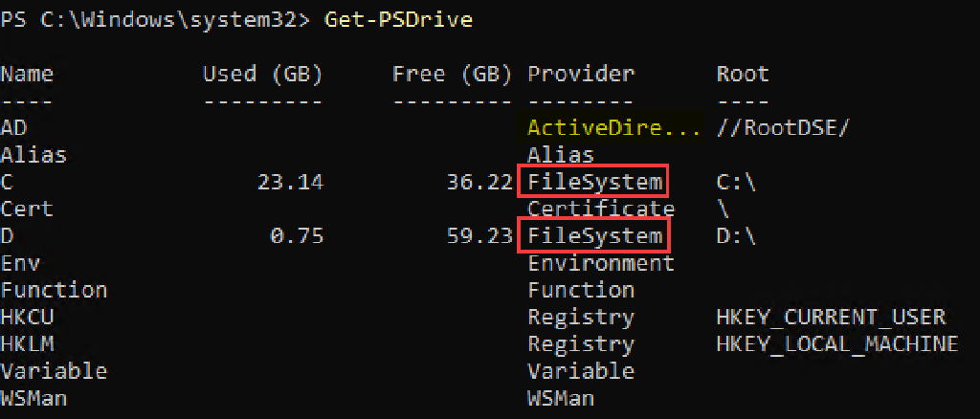980x419 pixels.
Task: Click the 59.23 free space value
Action: pos(480,235)
